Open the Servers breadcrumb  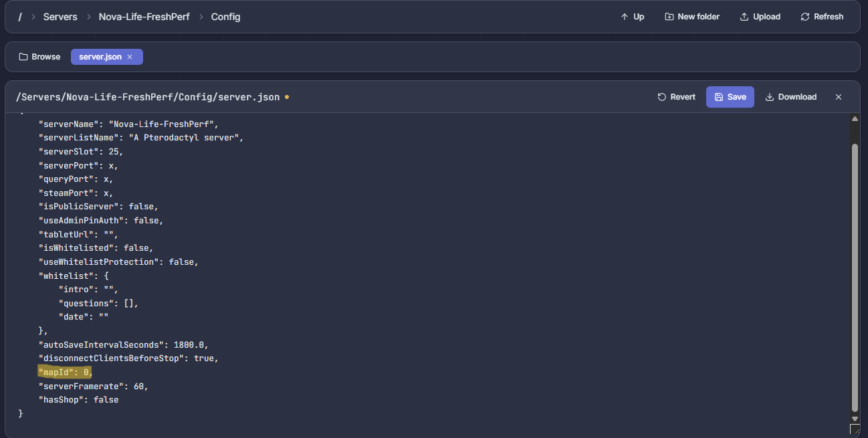(60, 17)
